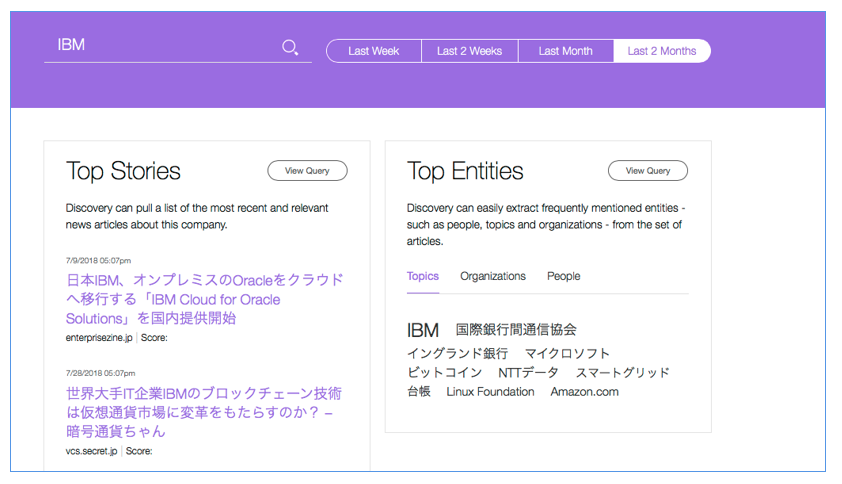Open the 世界大手IT企業IBM blockchain article
This screenshot has width=842, height=484.
click(204, 412)
